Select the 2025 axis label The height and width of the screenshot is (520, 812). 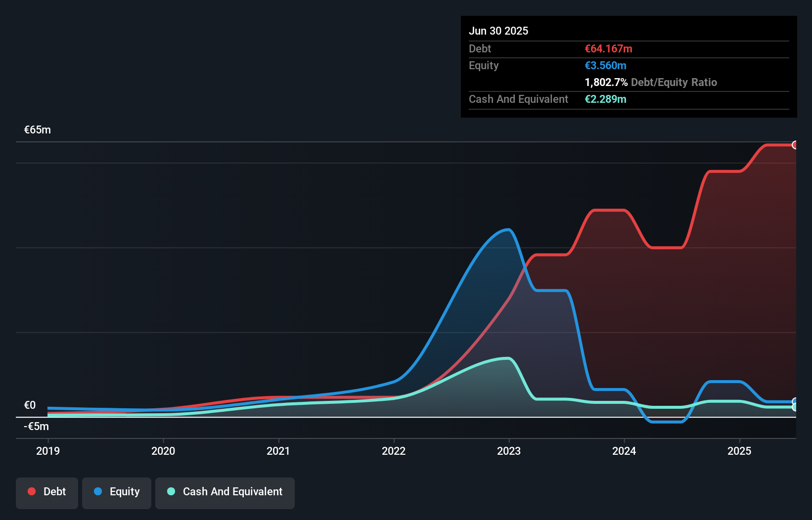point(739,451)
